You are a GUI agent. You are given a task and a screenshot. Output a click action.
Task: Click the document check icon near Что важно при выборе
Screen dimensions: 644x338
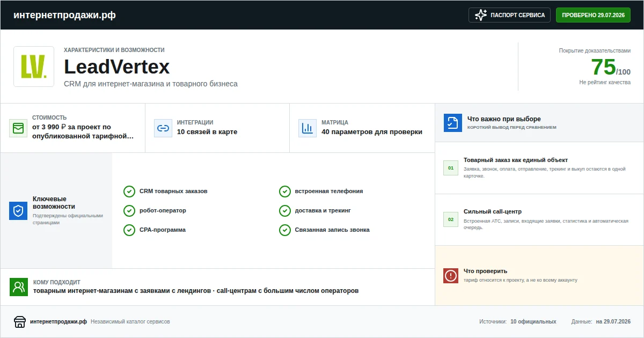coord(453,123)
